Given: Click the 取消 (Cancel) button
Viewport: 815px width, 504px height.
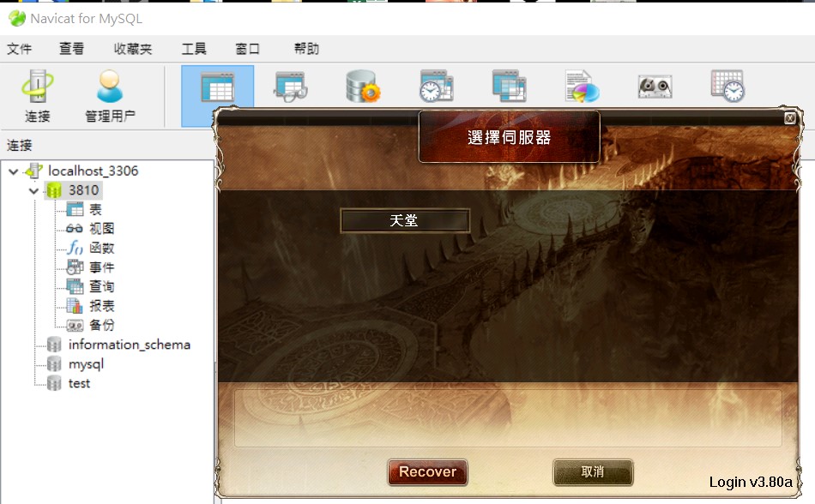Looking at the screenshot, I should [x=593, y=471].
